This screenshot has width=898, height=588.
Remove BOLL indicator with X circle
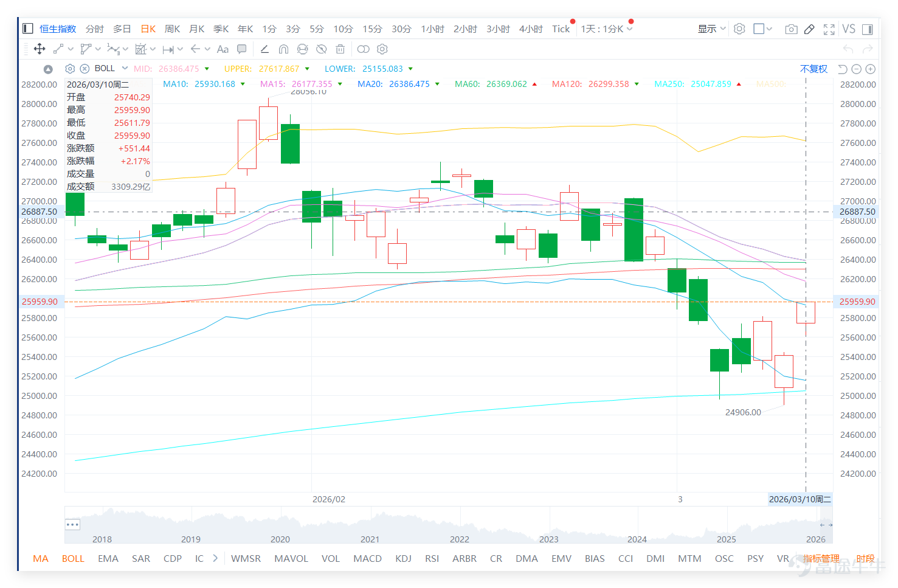(x=85, y=69)
